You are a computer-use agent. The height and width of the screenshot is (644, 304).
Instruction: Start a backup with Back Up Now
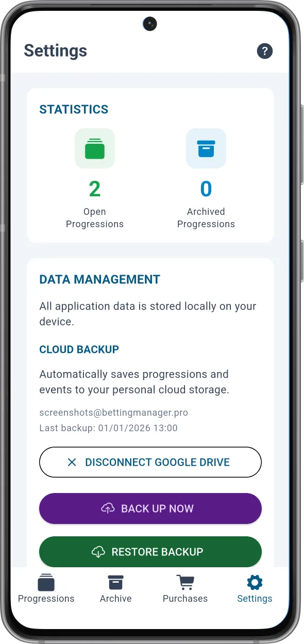[150, 509]
